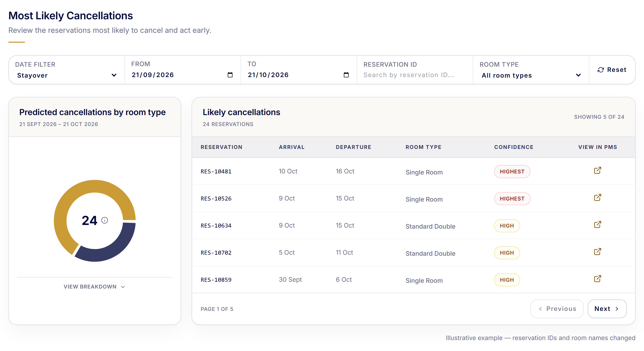
Task: Select reservation ID RES-10859
Action: [216, 280]
